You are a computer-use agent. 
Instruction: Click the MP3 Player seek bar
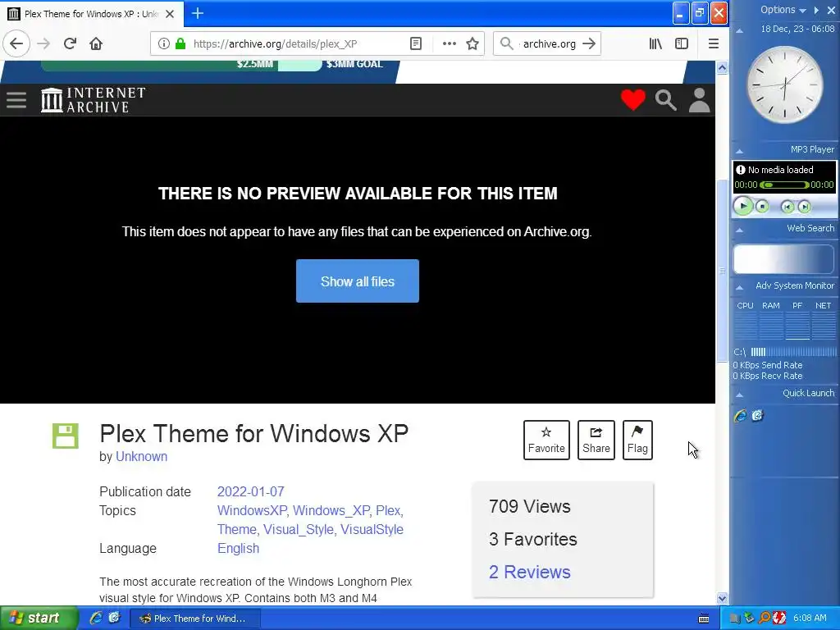tap(784, 185)
